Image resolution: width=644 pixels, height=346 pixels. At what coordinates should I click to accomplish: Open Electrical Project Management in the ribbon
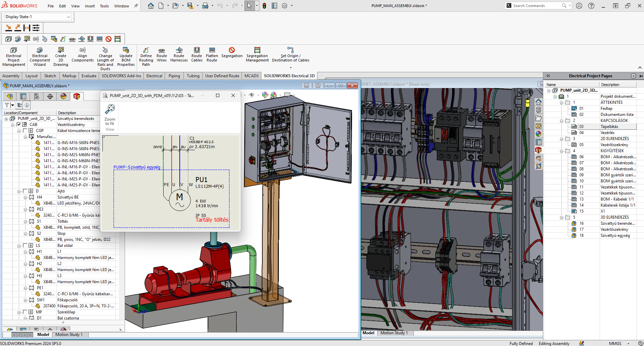(x=13, y=56)
